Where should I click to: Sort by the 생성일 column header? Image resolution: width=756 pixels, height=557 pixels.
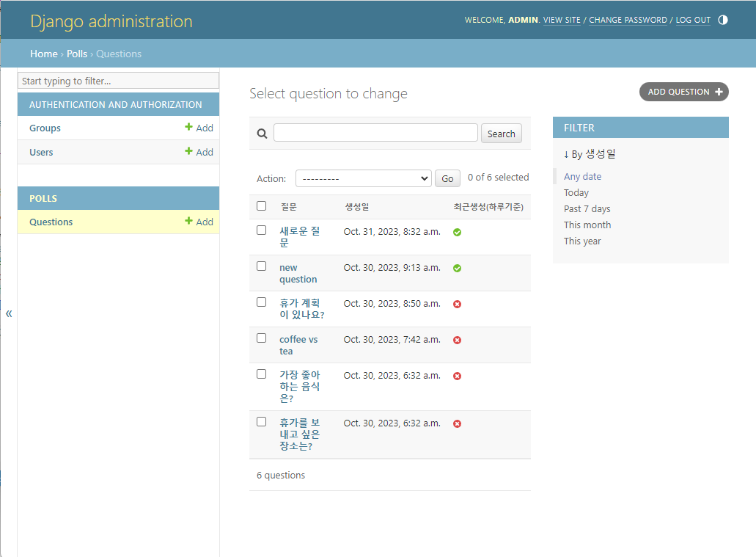click(357, 207)
